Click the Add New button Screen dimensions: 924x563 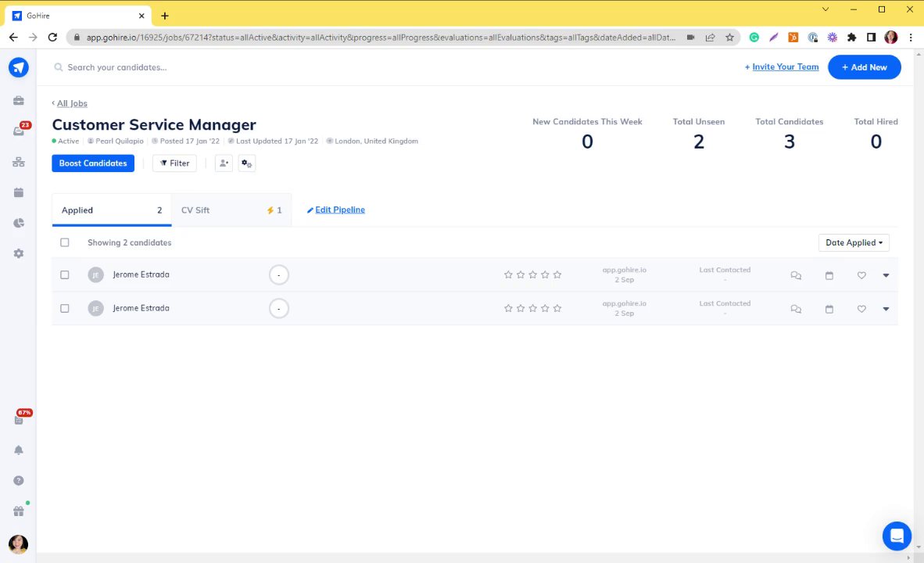point(864,67)
